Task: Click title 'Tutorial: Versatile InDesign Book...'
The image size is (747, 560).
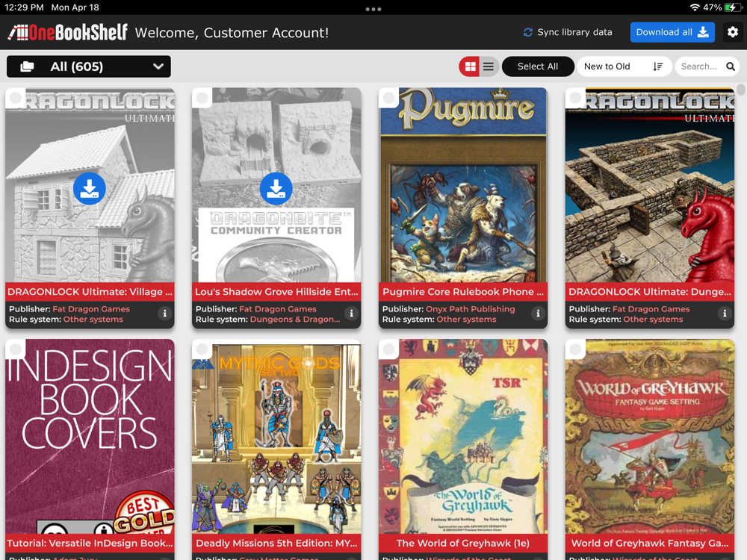Action: point(90,544)
